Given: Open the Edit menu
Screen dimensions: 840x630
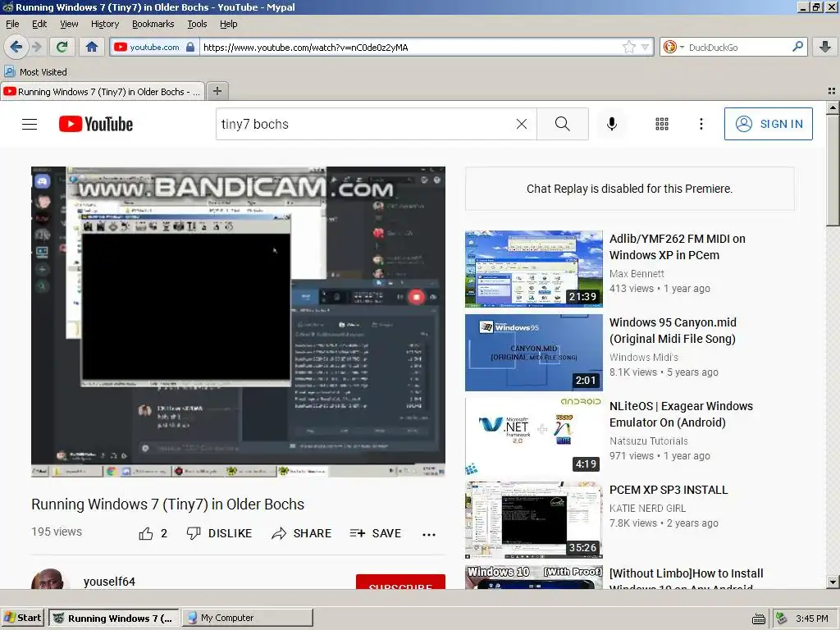Looking at the screenshot, I should tap(39, 24).
